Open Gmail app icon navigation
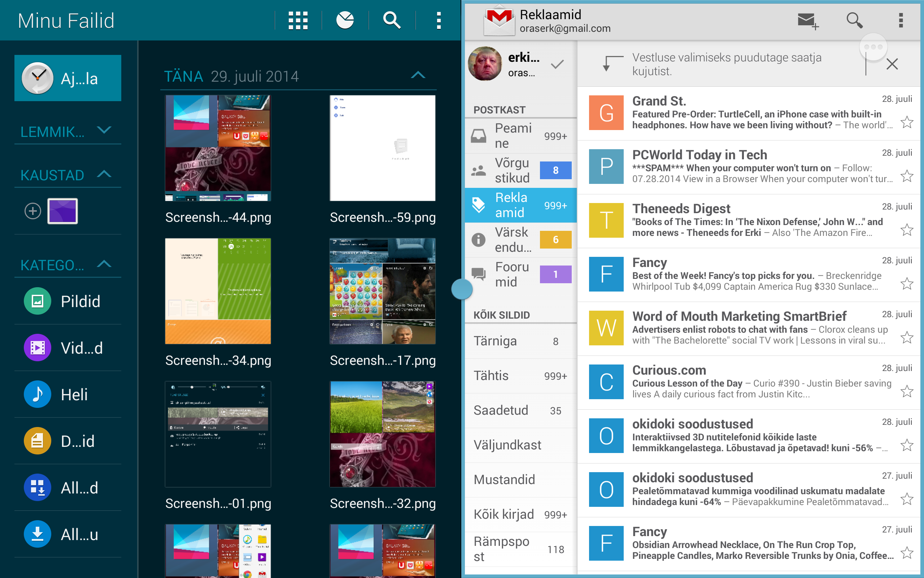924x578 pixels. [x=499, y=20]
